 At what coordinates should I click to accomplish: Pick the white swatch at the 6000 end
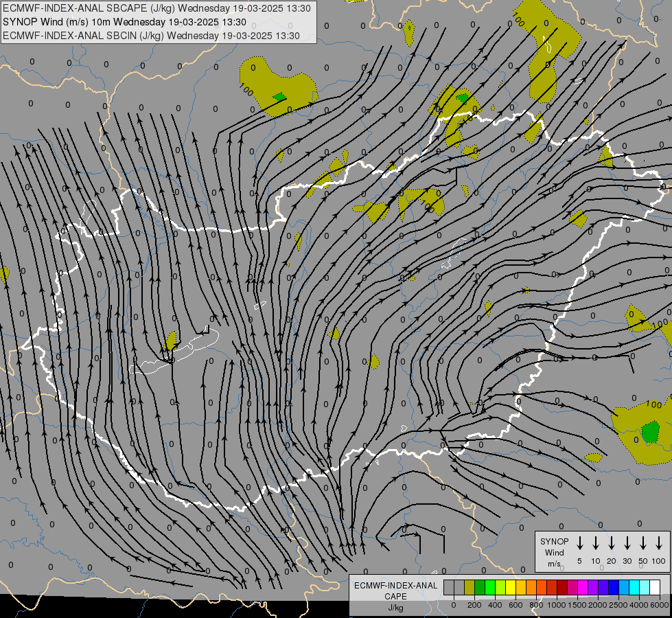point(655,588)
